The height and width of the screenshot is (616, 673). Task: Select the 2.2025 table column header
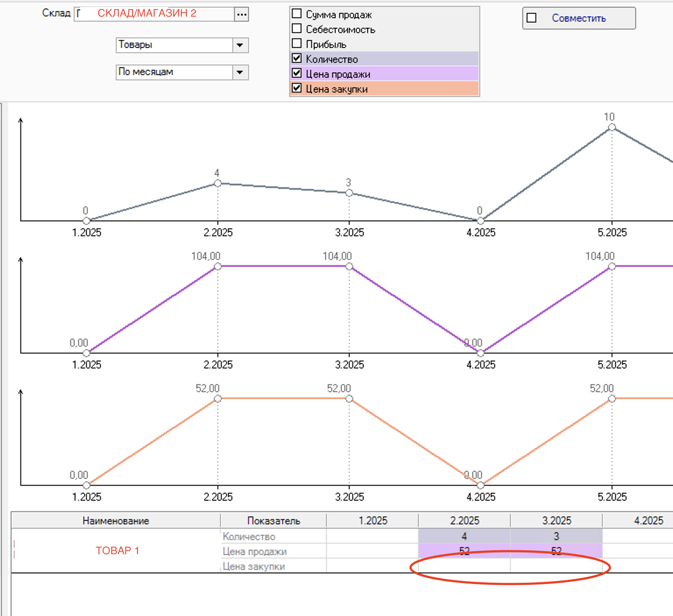(464, 521)
